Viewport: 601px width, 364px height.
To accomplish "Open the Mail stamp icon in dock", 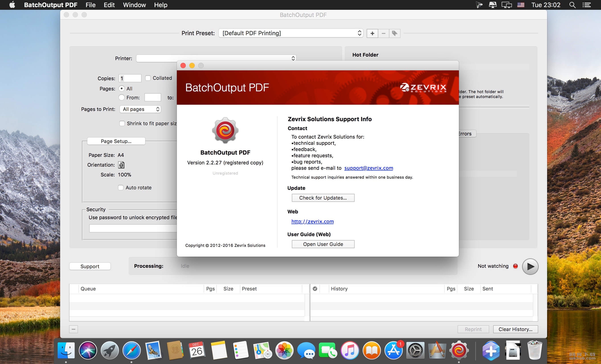I will pyautogui.click(x=153, y=350).
